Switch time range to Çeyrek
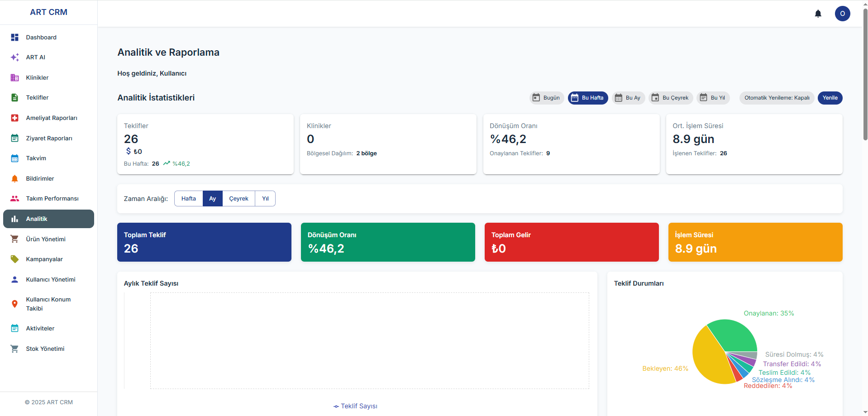This screenshot has height=416, width=868. (x=238, y=199)
